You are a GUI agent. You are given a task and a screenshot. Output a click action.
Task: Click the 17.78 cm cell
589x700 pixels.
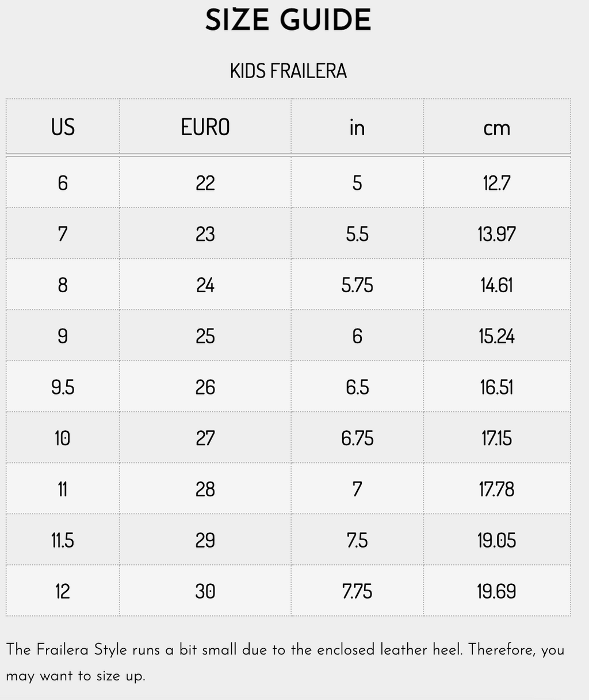(x=496, y=489)
